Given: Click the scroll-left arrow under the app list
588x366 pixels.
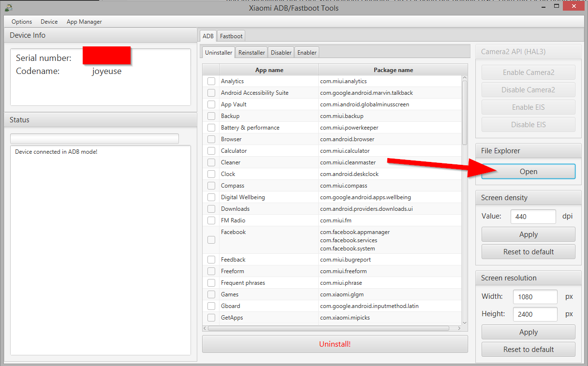Looking at the screenshot, I should (205, 328).
